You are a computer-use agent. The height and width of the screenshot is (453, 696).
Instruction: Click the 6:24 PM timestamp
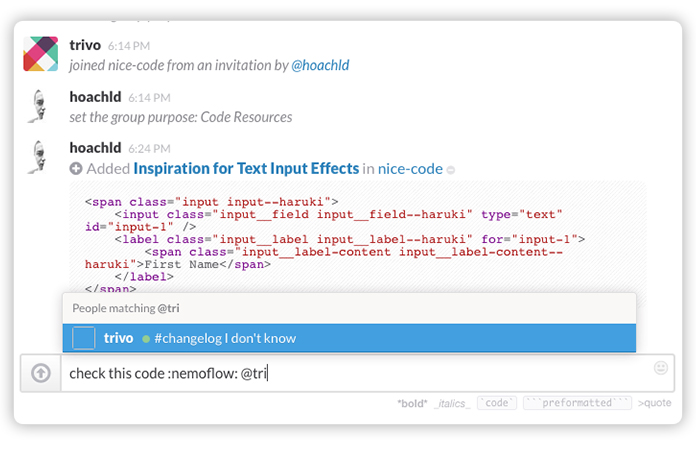pyautogui.click(x=150, y=149)
